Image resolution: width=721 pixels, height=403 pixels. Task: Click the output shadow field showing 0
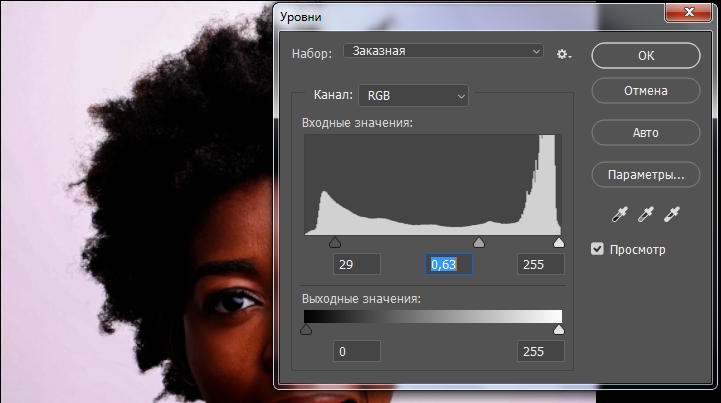pyautogui.click(x=357, y=351)
